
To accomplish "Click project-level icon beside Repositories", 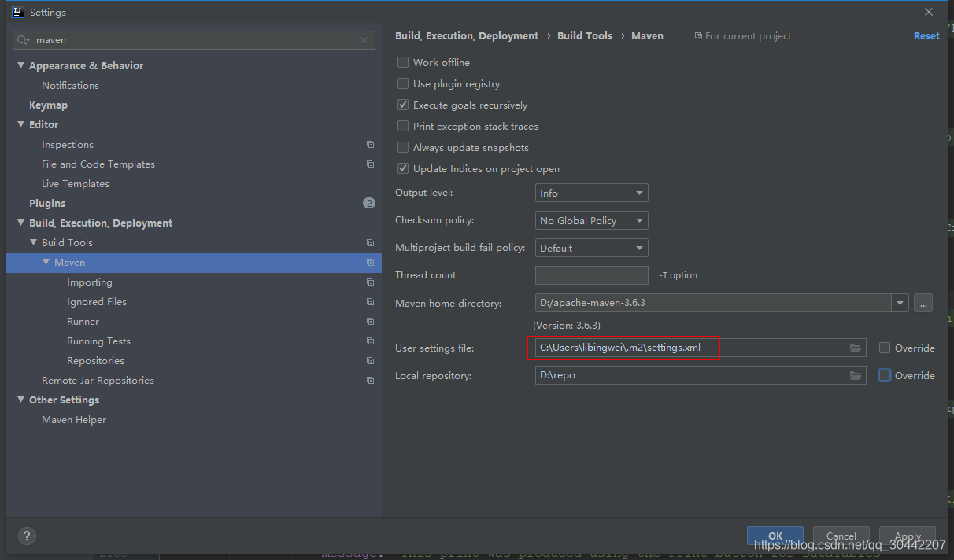I will (x=370, y=361).
